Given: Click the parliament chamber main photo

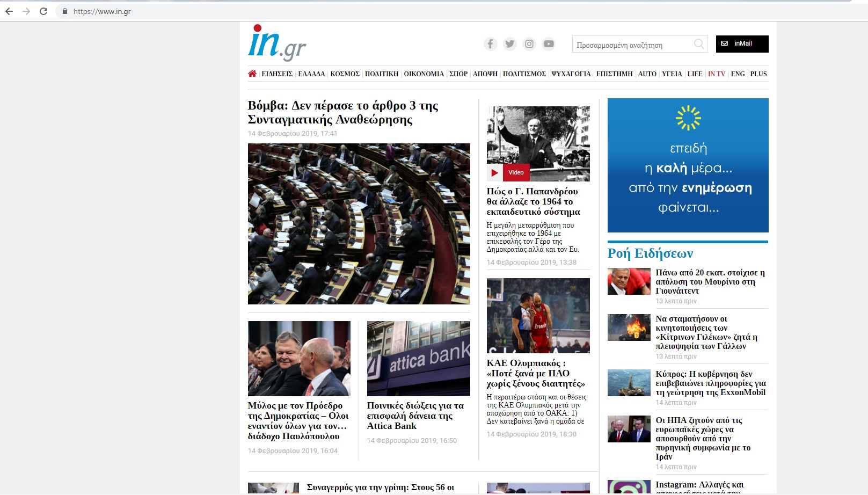Looking at the screenshot, I should pos(359,224).
